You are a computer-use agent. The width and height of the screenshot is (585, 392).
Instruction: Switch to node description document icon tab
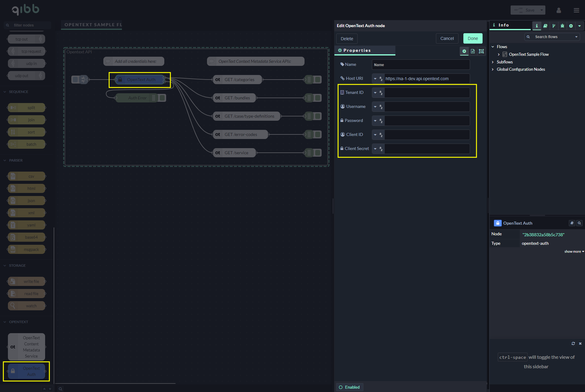point(473,51)
